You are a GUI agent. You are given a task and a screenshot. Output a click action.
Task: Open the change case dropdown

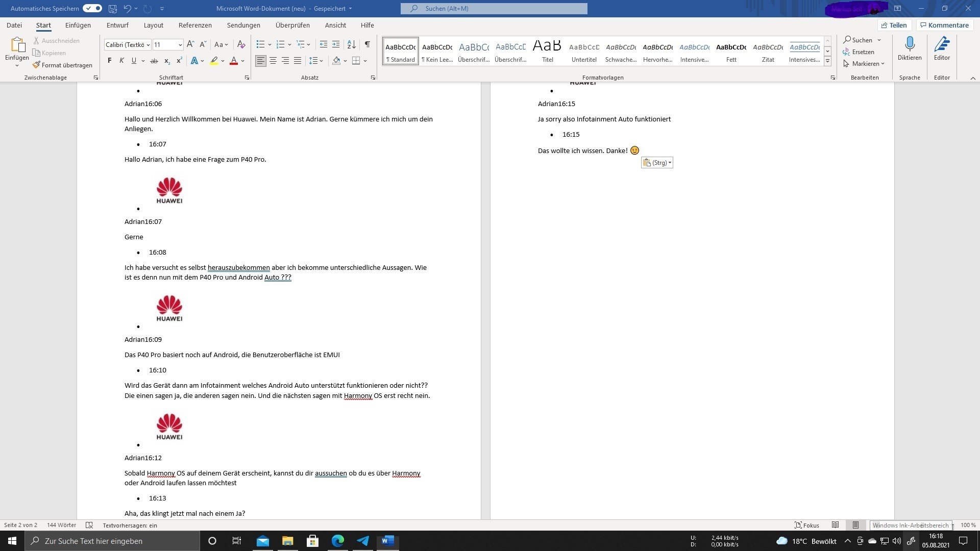[221, 45]
